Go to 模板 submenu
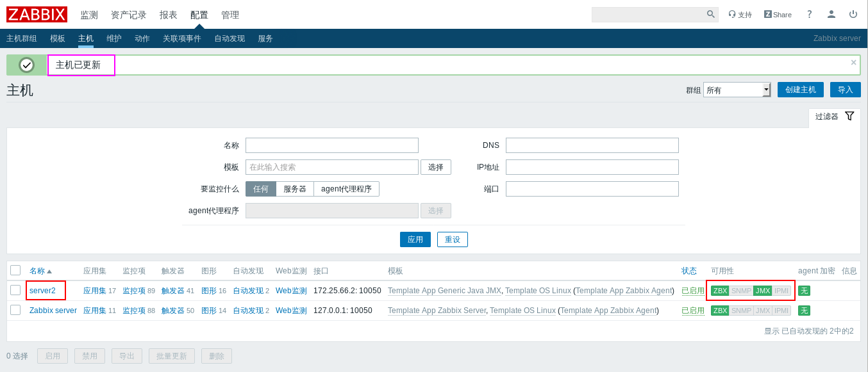This screenshot has width=868, height=372. point(58,38)
